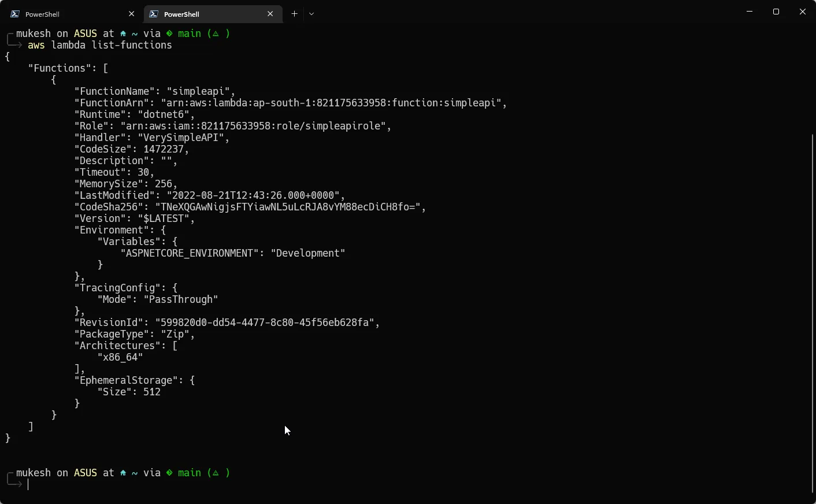Click the tilde symbol in the prompt path
The image size is (816, 504).
(134, 34)
